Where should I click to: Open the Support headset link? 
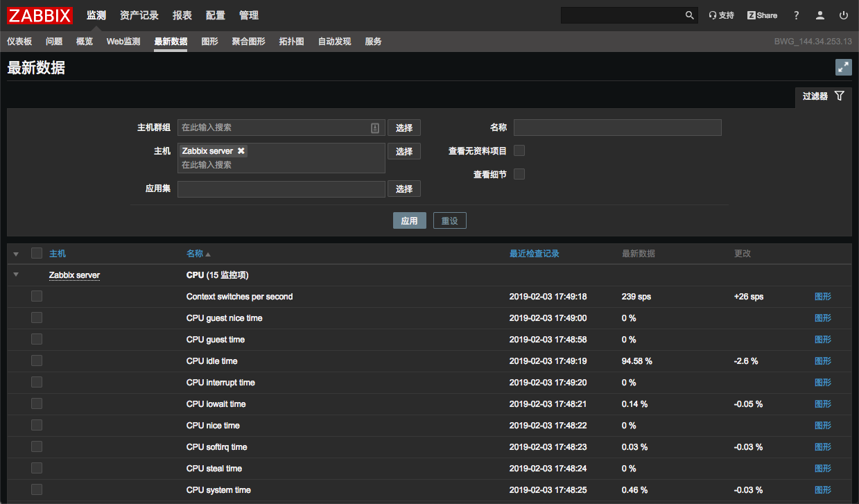(x=721, y=15)
